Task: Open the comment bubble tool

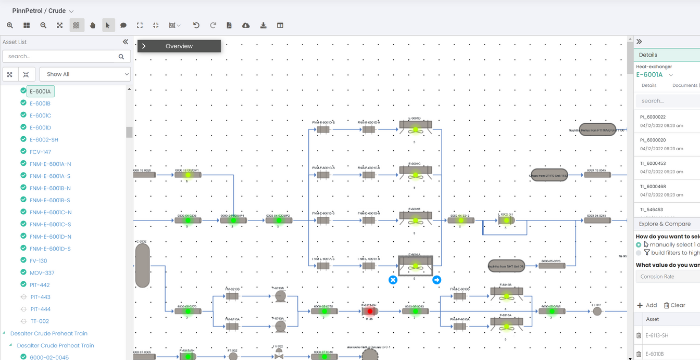Action: pyautogui.click(x=124, y=25)
